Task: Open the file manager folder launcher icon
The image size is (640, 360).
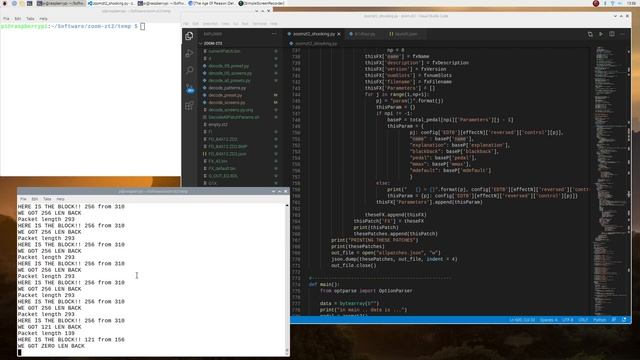Action: [x=22, y=3]
